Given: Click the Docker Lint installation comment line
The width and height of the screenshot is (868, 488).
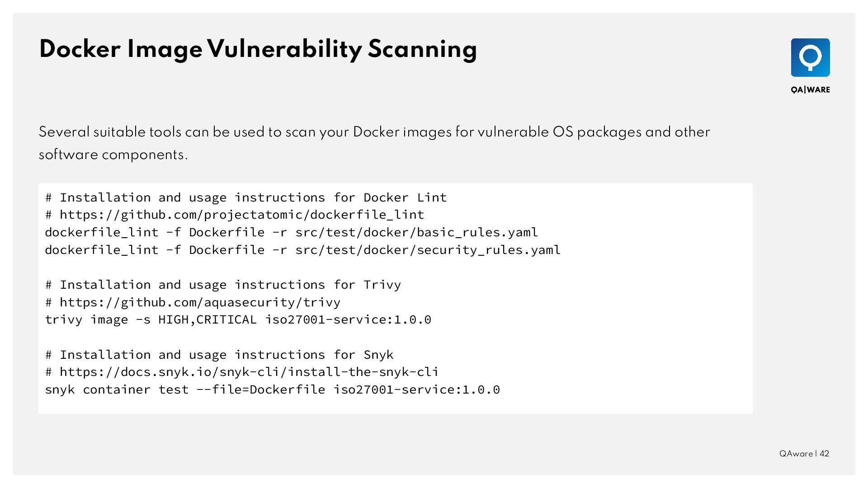Looking at the screenshot, I should [246, 197].
